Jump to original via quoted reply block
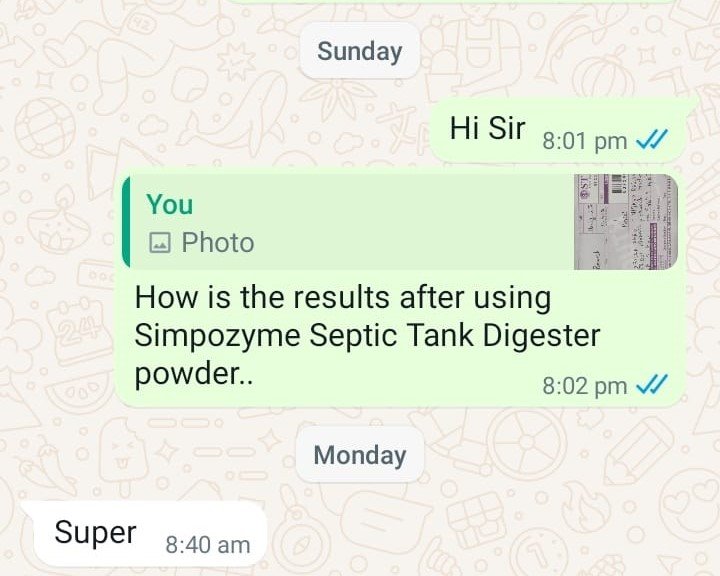Screen dimensions: 720x576 coord(400,221)
